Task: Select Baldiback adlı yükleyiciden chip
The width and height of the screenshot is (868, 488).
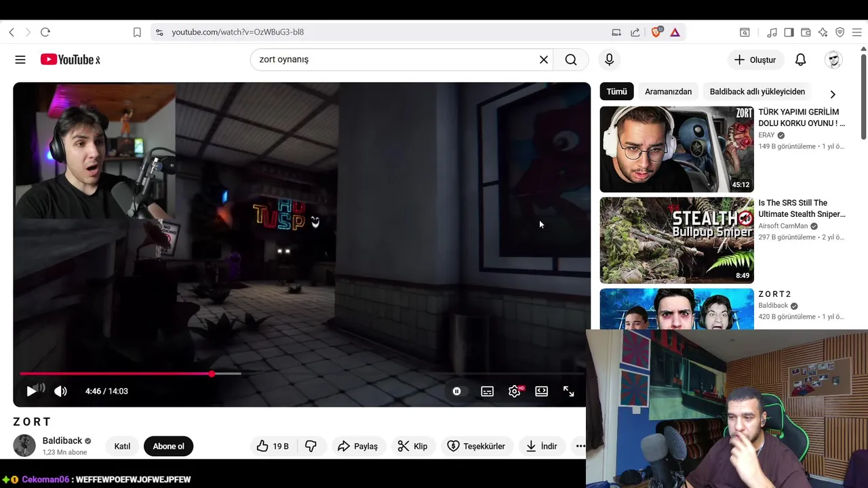Action: (757, 91)
